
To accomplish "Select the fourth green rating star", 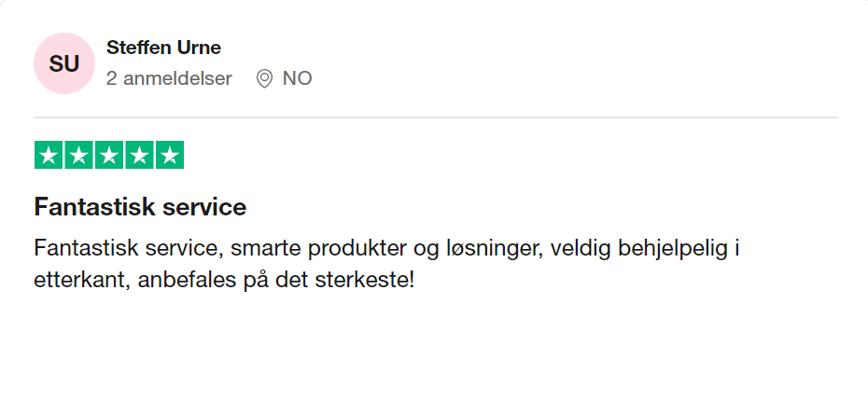I will tap(139, 155).
